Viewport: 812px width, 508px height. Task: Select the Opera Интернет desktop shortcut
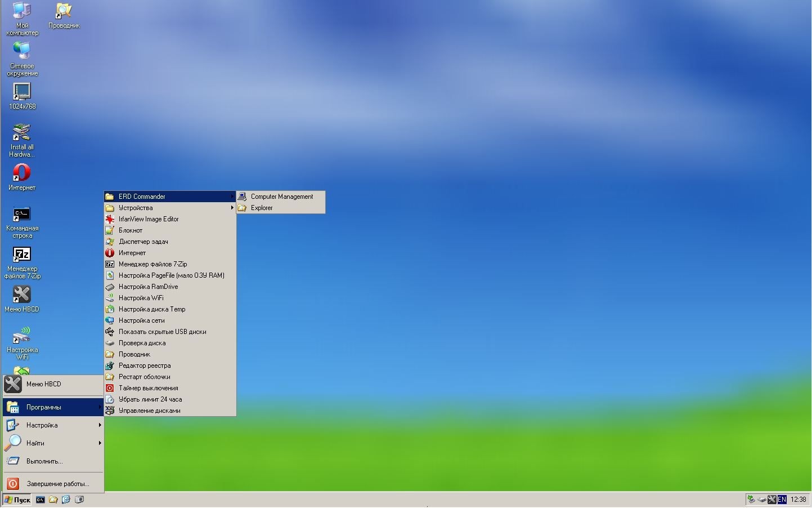click(x=22, y=177)
